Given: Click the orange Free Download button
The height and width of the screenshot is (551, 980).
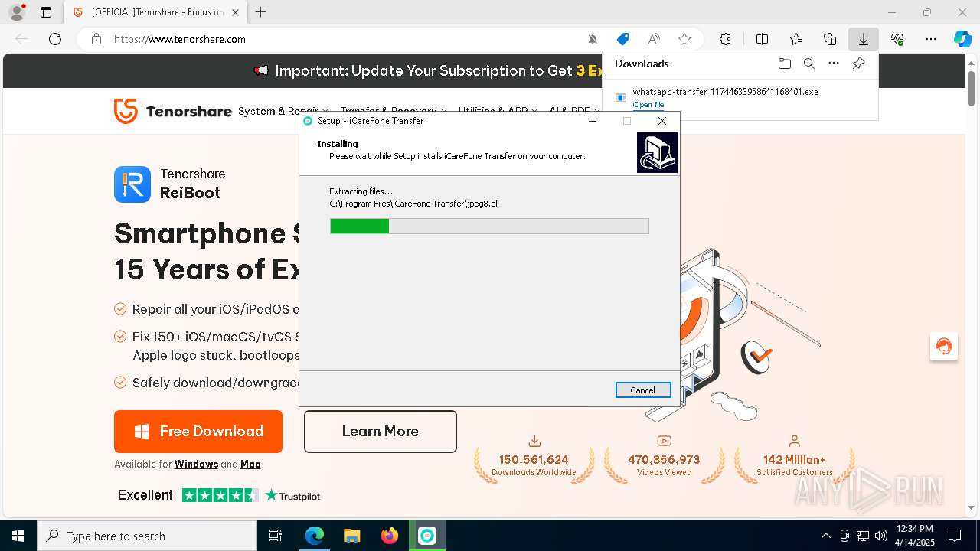Looking at the screenshot, I should tap(198, 432).
